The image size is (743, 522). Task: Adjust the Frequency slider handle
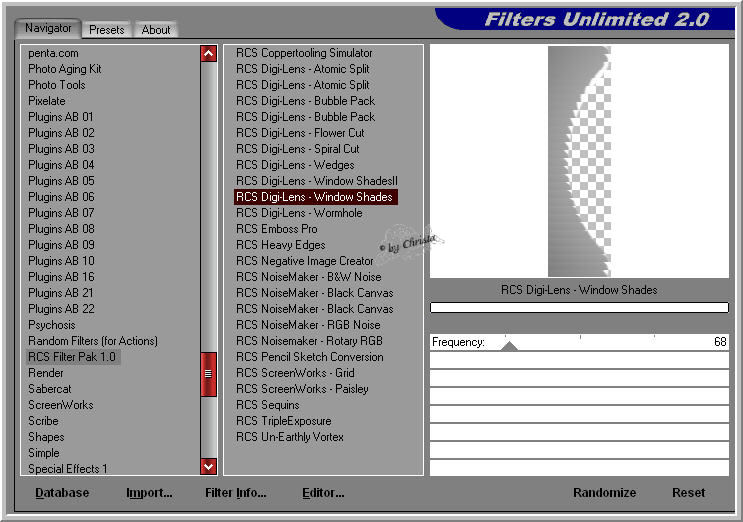coord(509,346)
